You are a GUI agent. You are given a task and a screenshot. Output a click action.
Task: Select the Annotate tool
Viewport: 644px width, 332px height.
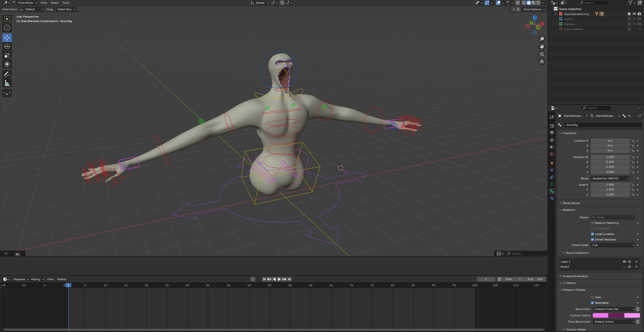point(7,74)
